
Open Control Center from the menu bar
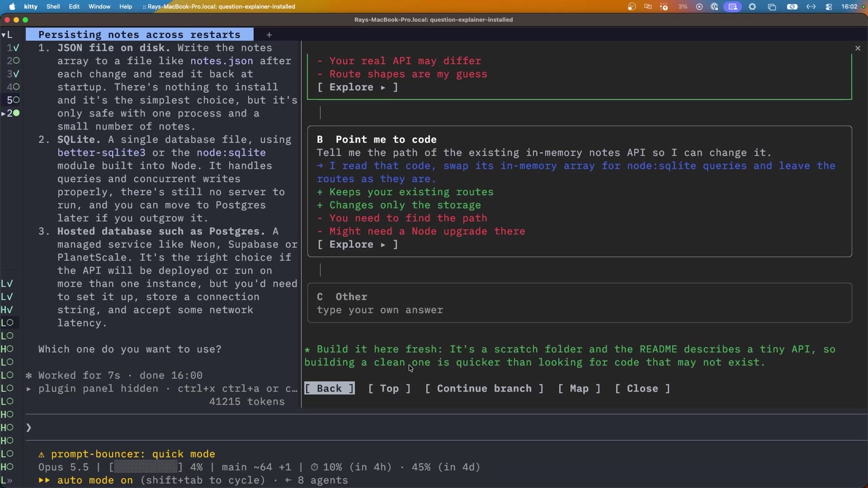829,7
